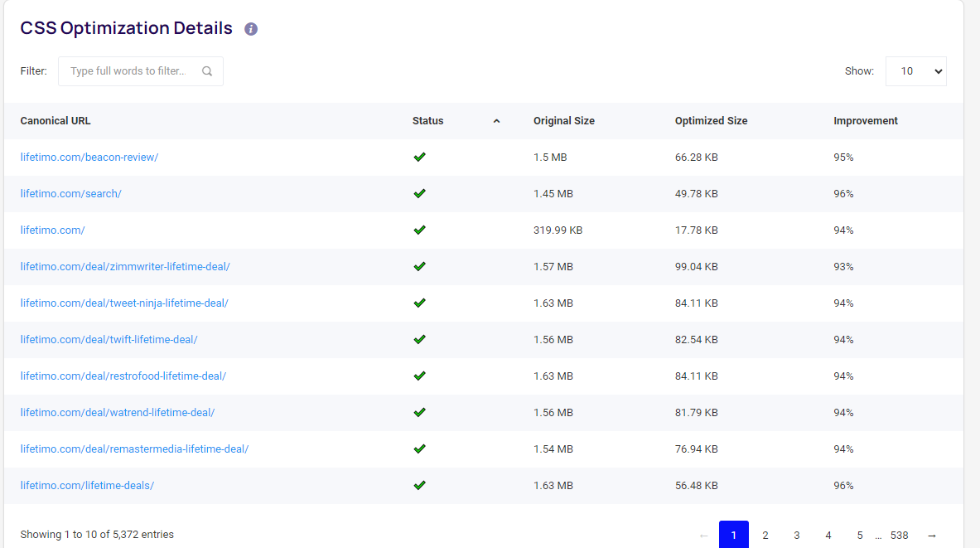Image resolution: width=980 pixels, height=548 pixels.
Task: Sort table by Canonical URL header
Action: [56, 121]
